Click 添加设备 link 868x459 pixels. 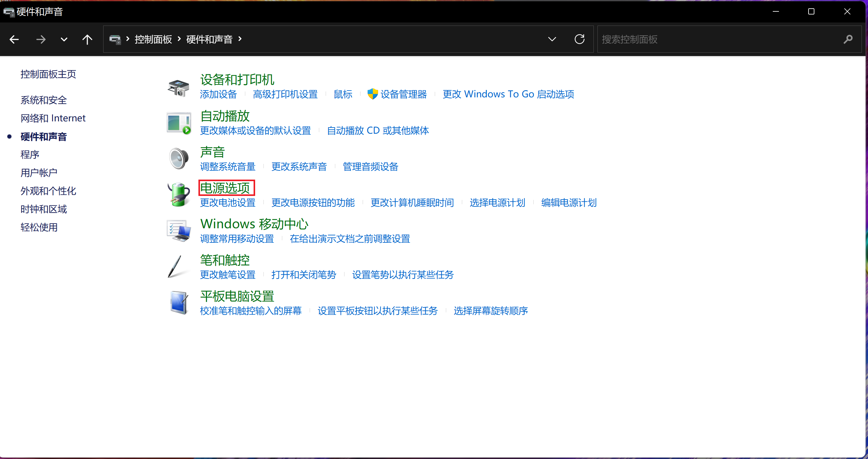point(218,94)
